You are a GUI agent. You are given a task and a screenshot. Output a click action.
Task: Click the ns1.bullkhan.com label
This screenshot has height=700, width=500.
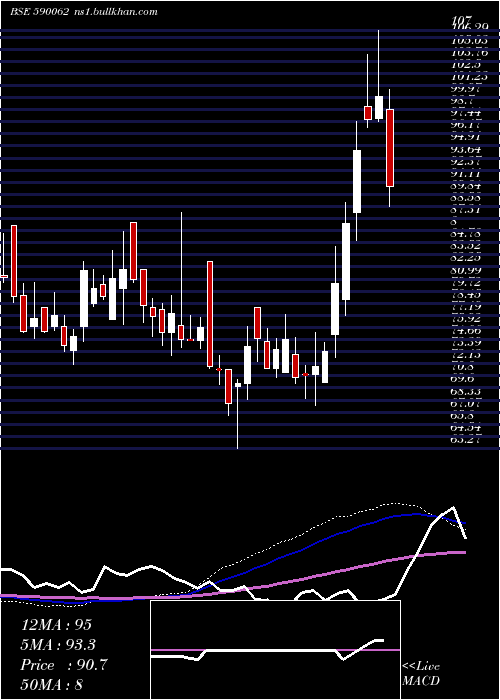point(115,12)
